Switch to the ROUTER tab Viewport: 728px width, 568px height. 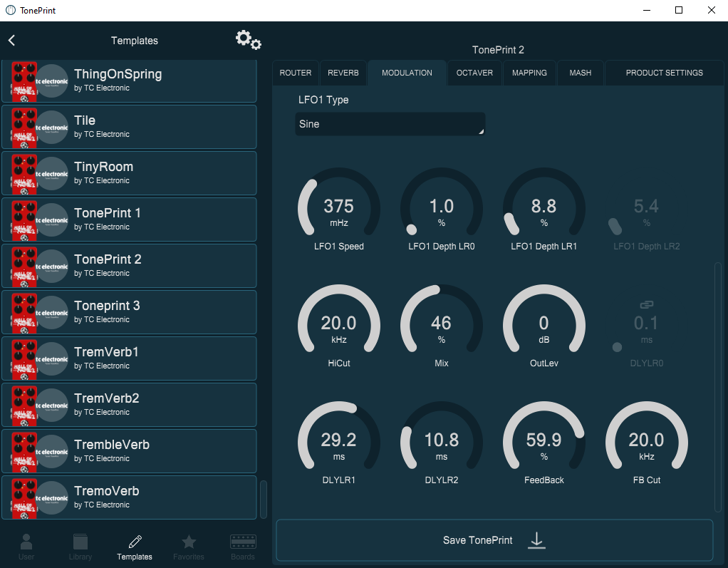[296, 73]
